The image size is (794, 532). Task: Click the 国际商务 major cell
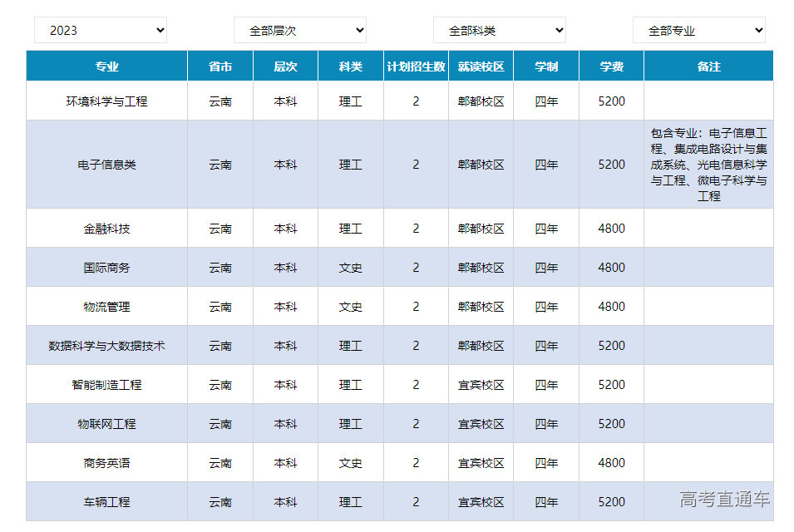tap(106, 268)
